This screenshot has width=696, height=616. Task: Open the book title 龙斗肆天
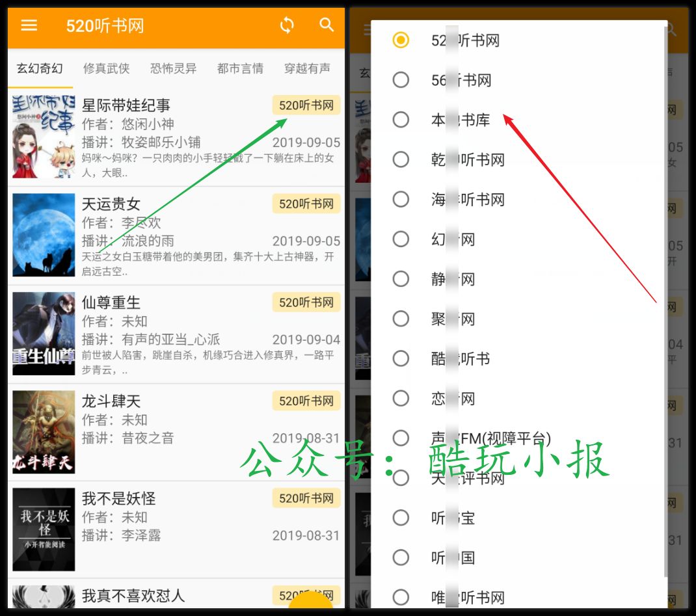click(x=111, y=401)
